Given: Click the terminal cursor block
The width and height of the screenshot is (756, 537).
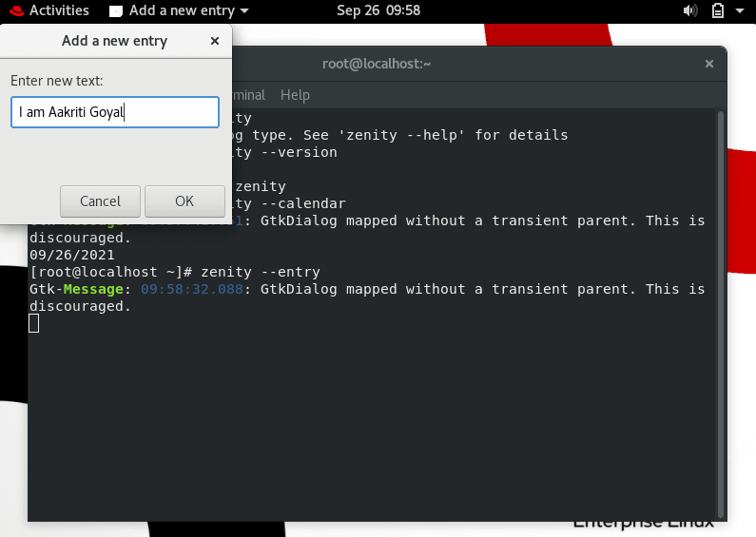Looking at the screenshot, I should [33, 323].
